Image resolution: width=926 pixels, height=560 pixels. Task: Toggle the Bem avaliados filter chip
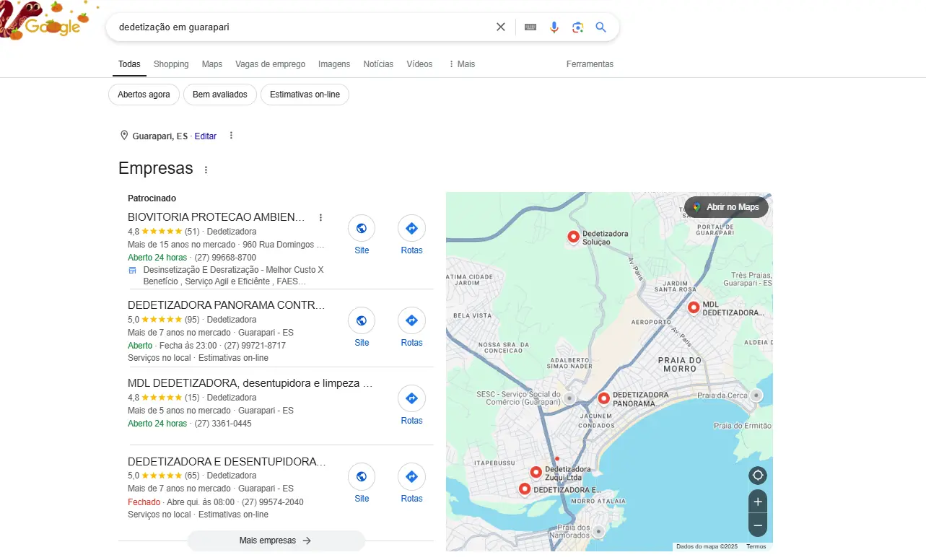[219, 95]
